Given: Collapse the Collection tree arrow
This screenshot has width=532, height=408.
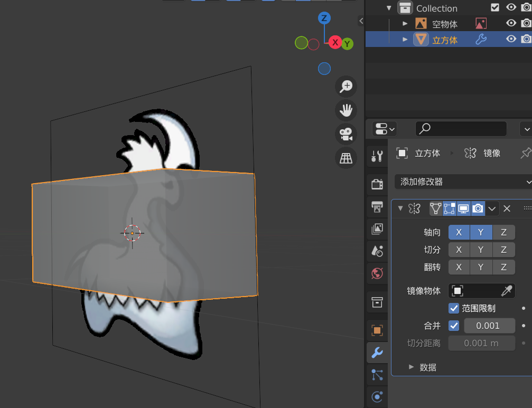Looking at the screenshot, I should [x=389, y=8].
